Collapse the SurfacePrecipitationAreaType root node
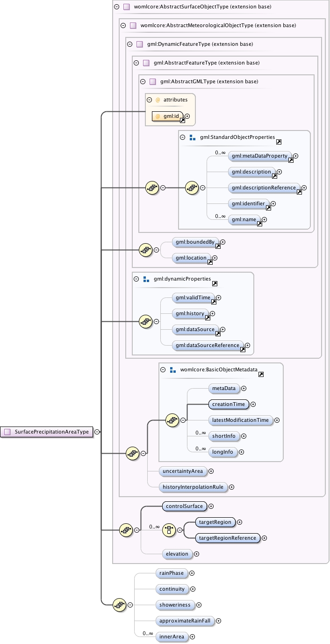This screenshot has height=644, width=330. click(x=97, y=432)
